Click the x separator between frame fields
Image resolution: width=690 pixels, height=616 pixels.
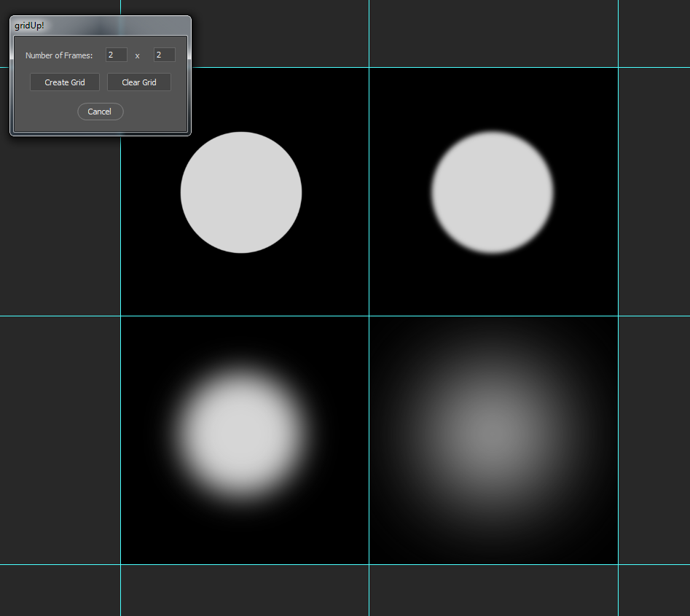(x=137, y=55)
